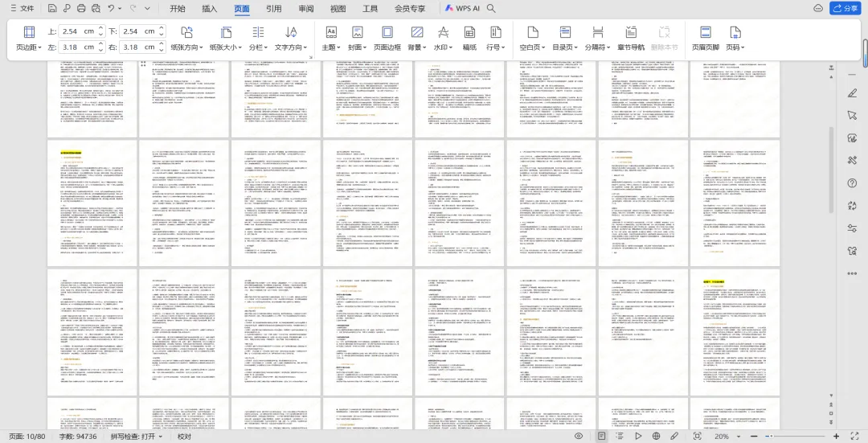Switch to 会员专享 member tab
The width and height of the screenshot is (868, 443).
(x=410, y=8)
